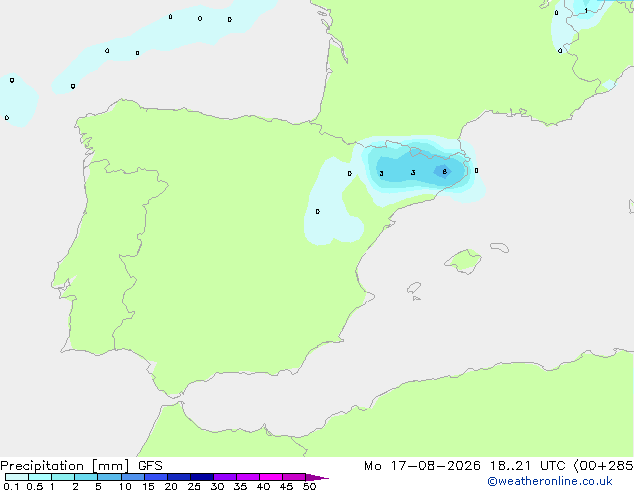Click the above-50 mm arrow end of legend
This screenshot has width=634, height=490.
tap(317, 477)
